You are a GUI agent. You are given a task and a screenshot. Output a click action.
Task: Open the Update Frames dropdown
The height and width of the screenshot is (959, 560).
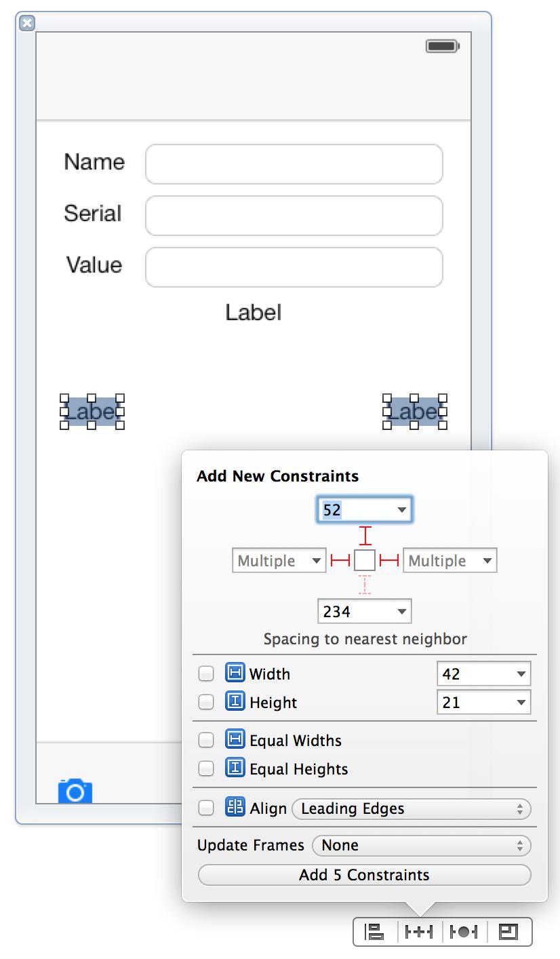(x=422, y=846)
